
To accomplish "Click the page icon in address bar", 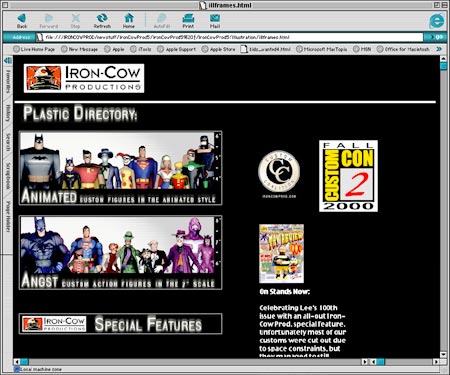I will [x=39, y=37].
